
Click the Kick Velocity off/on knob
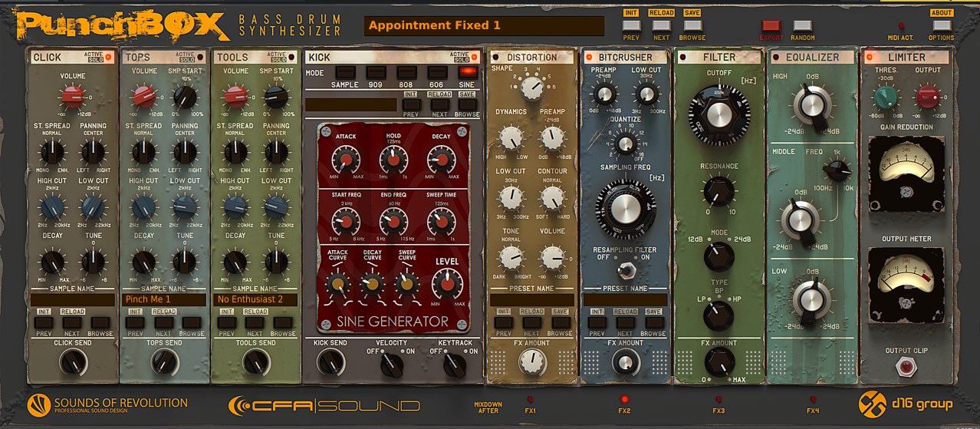tap(392, 364)
